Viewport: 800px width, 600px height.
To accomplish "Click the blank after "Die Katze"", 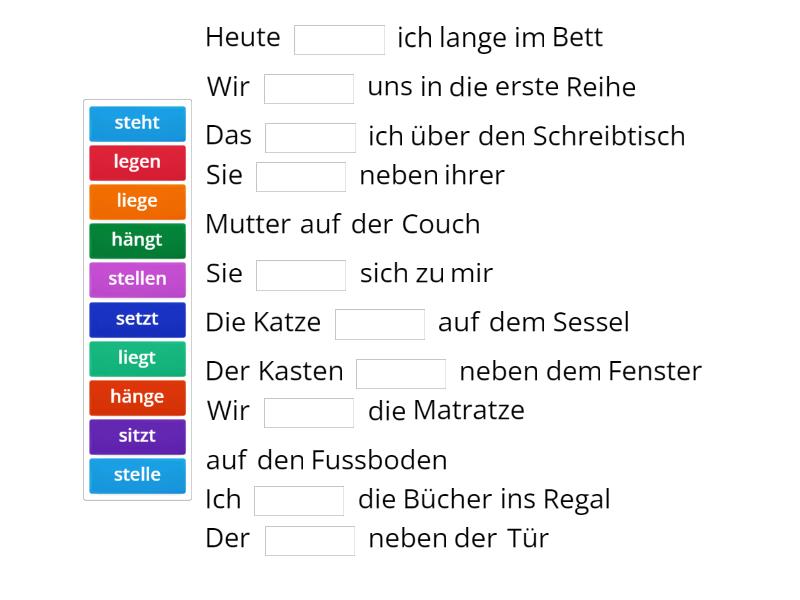I will pyautogui.click(x=381, y=322).
